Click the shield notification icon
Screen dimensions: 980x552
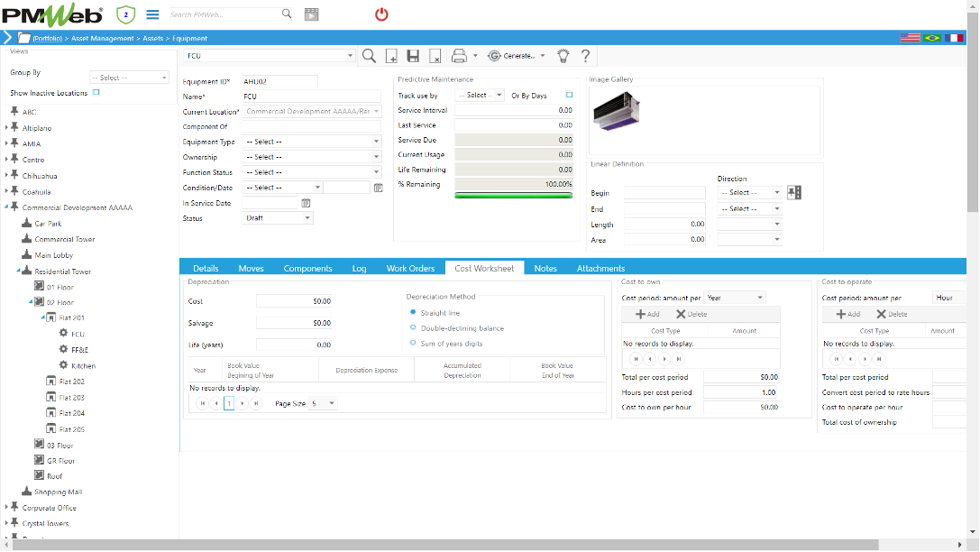click(125, 14)
